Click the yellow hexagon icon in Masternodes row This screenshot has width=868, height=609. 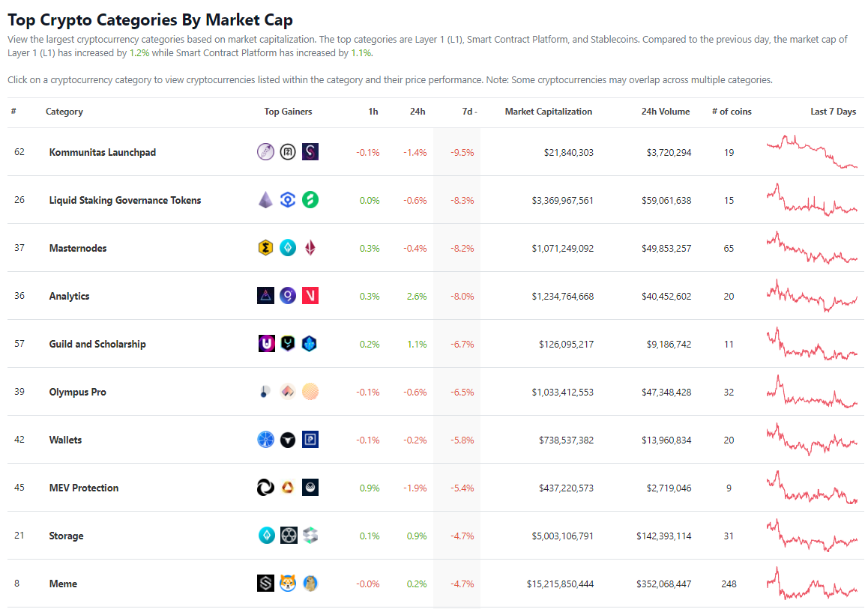point(265,248)
